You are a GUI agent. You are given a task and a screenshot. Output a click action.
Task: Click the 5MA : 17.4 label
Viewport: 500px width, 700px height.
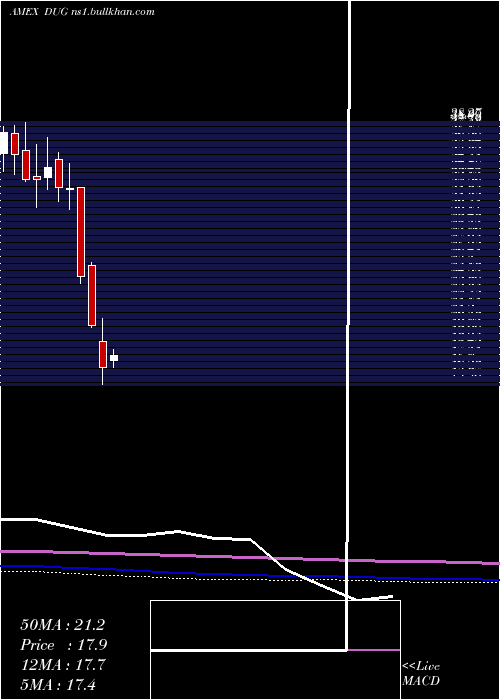tap(58, 684)
